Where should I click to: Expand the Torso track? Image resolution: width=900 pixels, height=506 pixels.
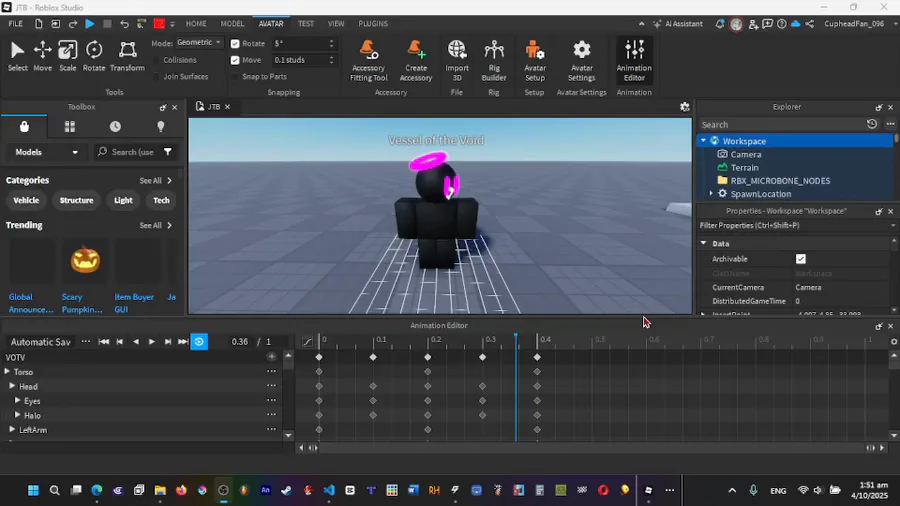point(7,372)
